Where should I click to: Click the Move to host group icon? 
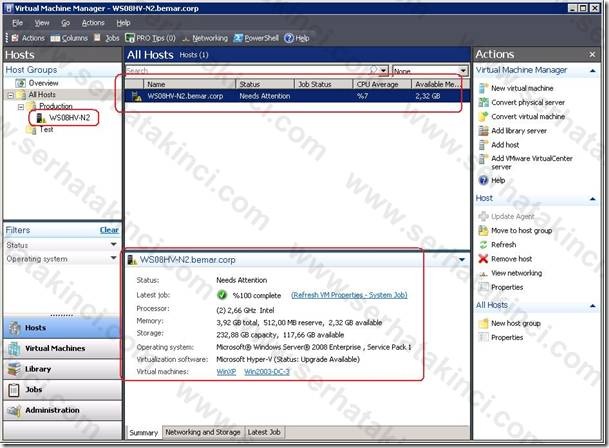click(x=483, y=230)
